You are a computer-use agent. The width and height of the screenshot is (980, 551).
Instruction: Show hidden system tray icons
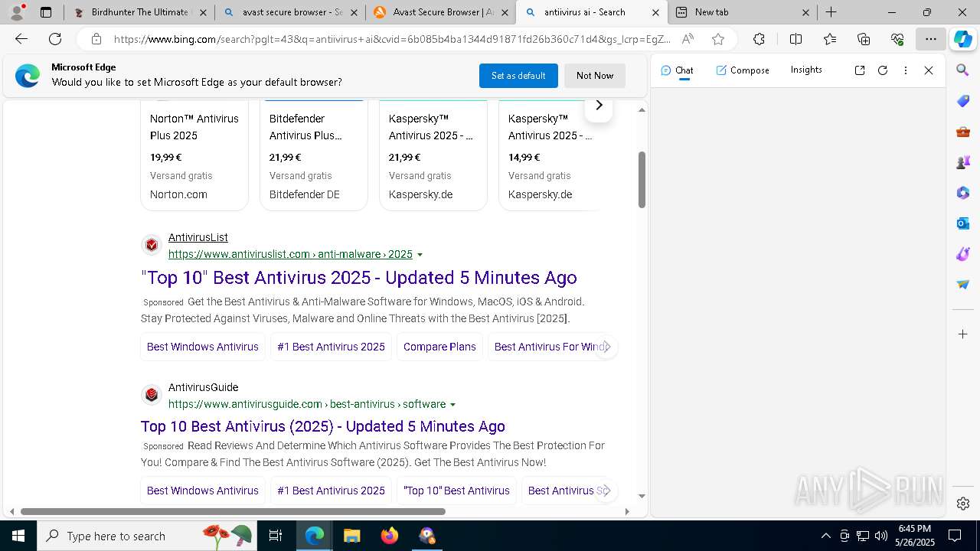(825, 536)
